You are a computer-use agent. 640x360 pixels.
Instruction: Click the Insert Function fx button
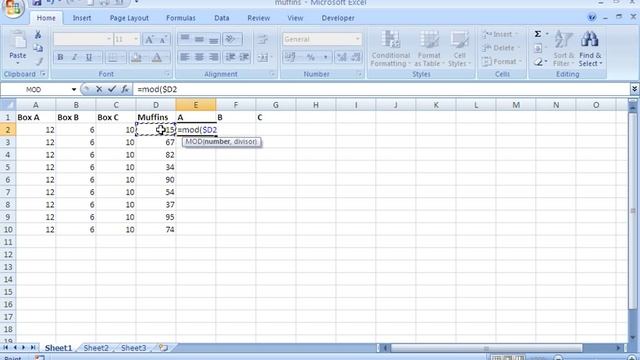[x=125, y=89]
